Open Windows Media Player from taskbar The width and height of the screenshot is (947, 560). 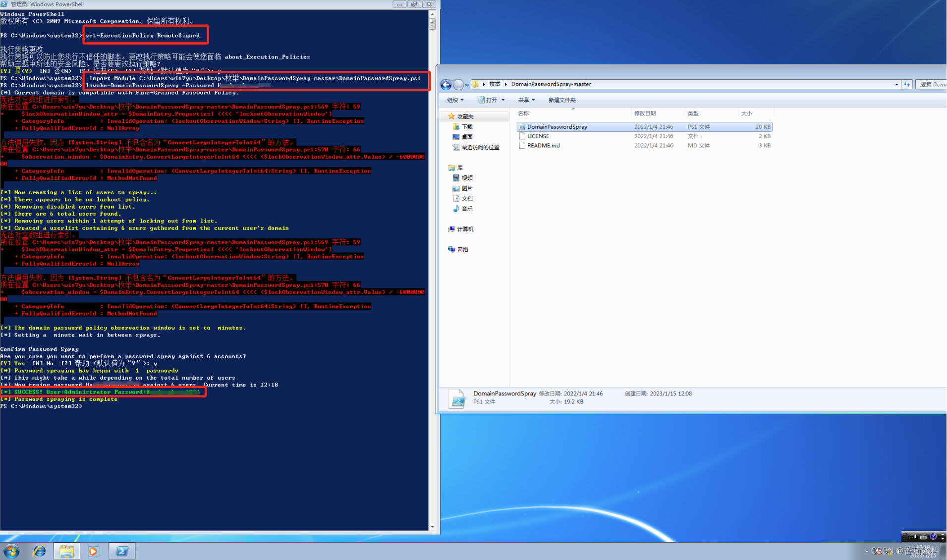[93, 551]
